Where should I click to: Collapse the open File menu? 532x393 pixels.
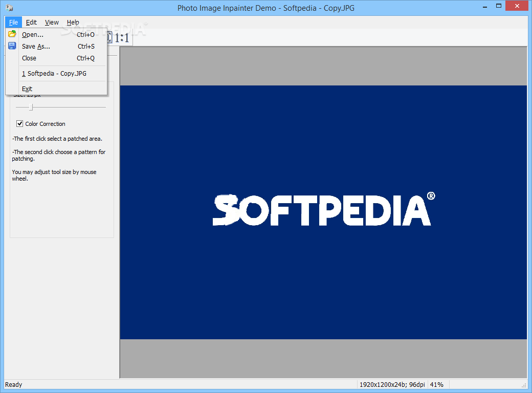(x=14, y=23)
